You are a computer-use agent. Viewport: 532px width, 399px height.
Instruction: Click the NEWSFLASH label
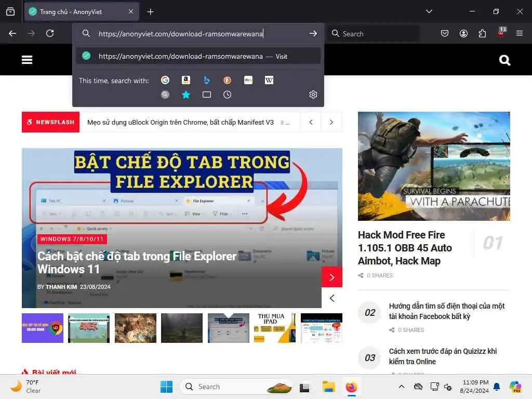[x=50, y=122]
